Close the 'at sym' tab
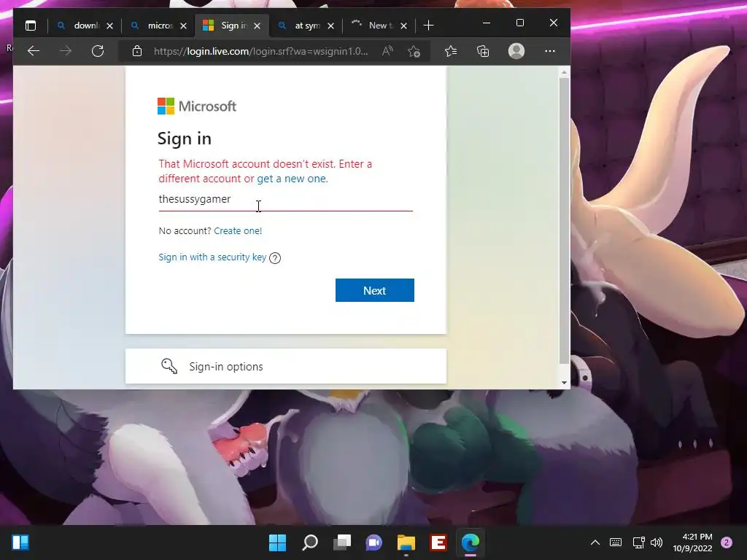This screenshot has width=747, height=560. 330,26
